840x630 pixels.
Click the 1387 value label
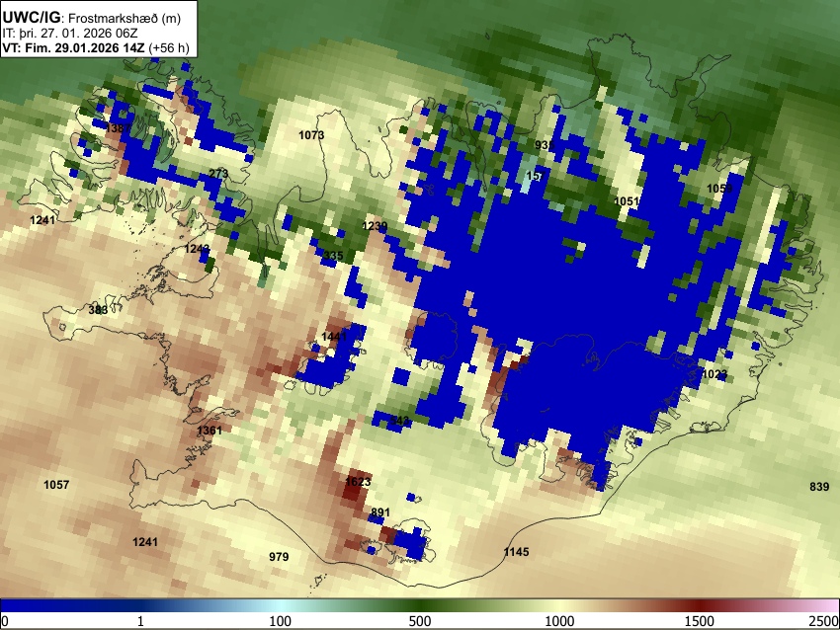(x=118, y=128)
